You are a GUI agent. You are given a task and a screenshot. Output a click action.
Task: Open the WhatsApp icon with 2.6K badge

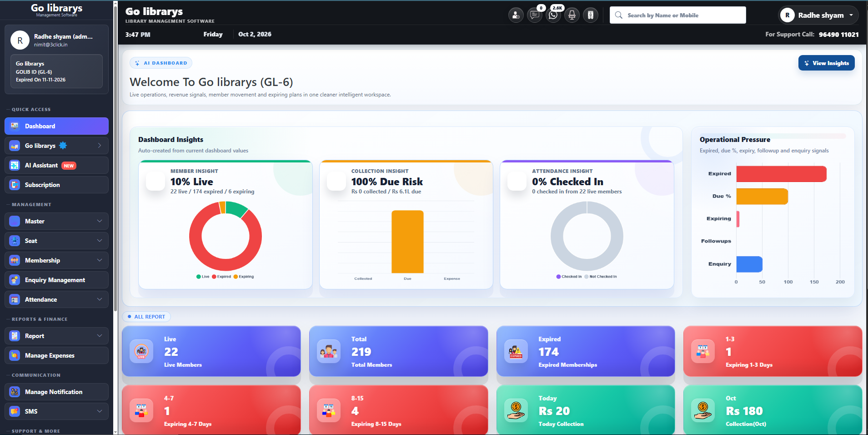point(553,15)
